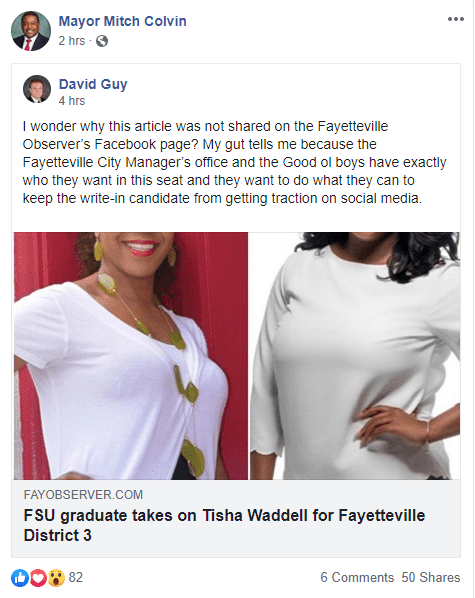The width and height of the screenshot is (475, 598).
Task: Click the blue Like reaction icon
Action: 20,578
